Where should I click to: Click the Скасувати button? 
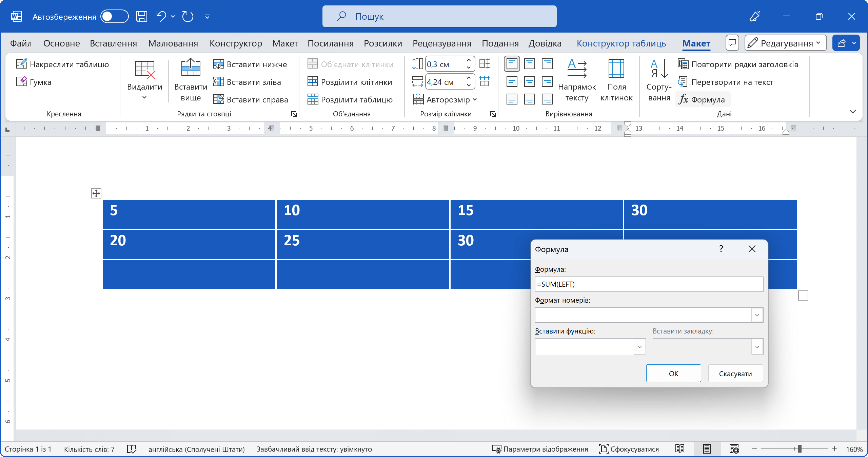[735, 374]
